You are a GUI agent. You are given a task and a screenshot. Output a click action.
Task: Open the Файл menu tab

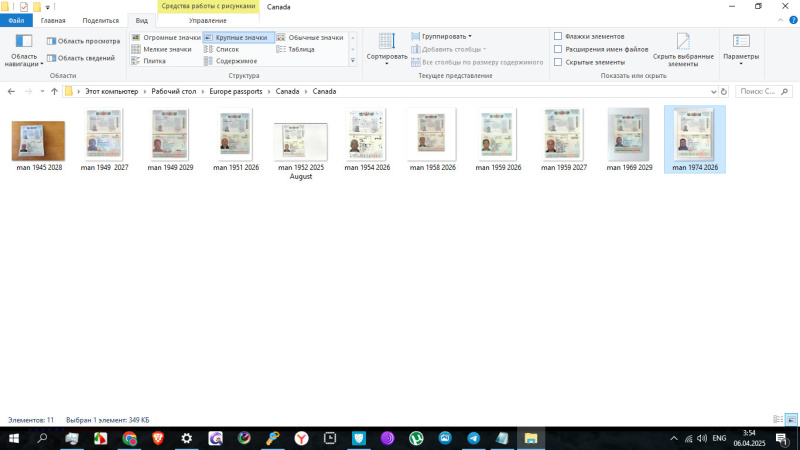17,20
